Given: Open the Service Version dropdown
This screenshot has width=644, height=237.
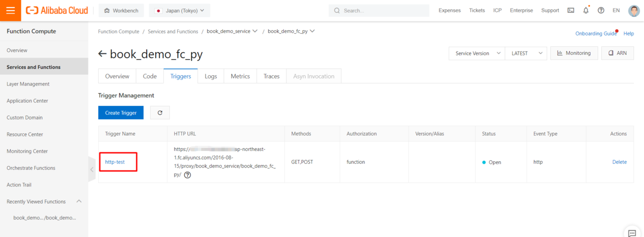Looking at the screenshot, I should [x=477, y=53].
